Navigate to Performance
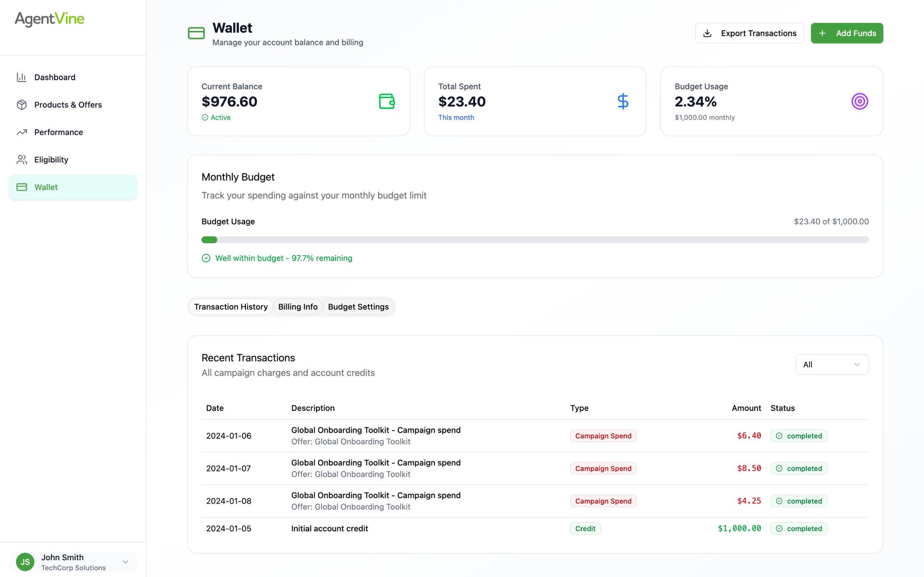The image size is (924, 577). coord(73,132)
